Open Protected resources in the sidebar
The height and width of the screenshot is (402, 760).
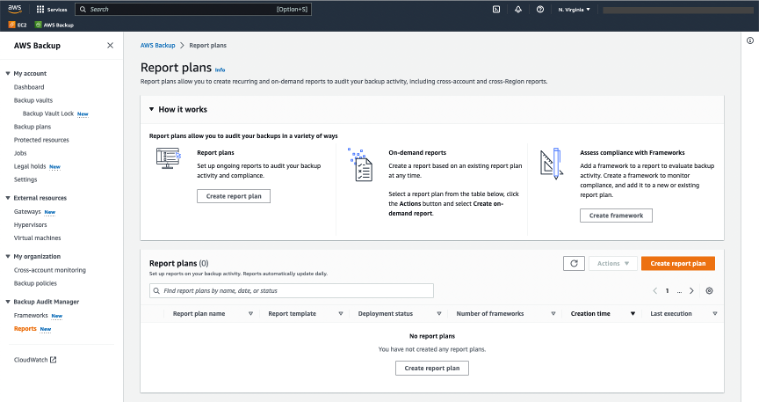pyautogui.click(x=41, y=140)
